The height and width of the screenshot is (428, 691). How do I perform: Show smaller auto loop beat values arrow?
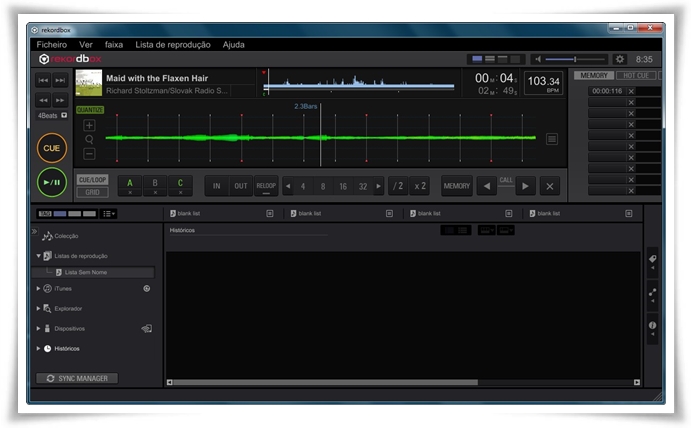(288, 186)
